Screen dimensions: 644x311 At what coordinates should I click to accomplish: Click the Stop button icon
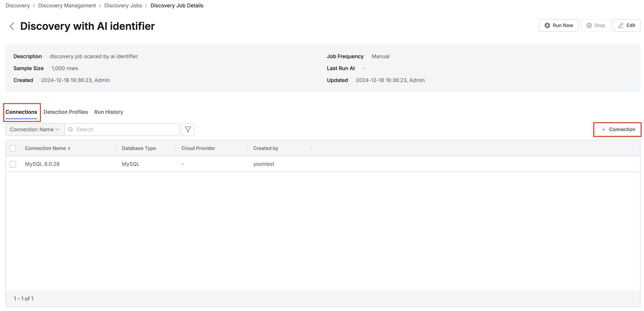click(x=589, y=25)
